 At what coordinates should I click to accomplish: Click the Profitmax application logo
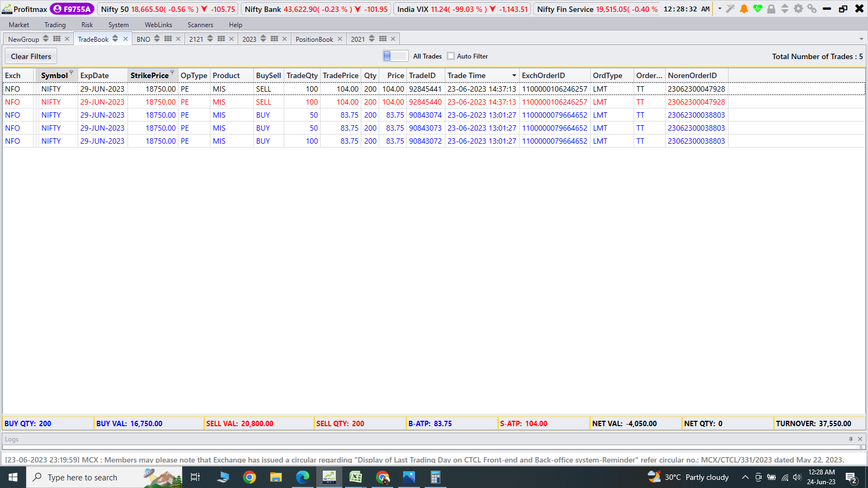pyautogui.click(x=7, y=9)
